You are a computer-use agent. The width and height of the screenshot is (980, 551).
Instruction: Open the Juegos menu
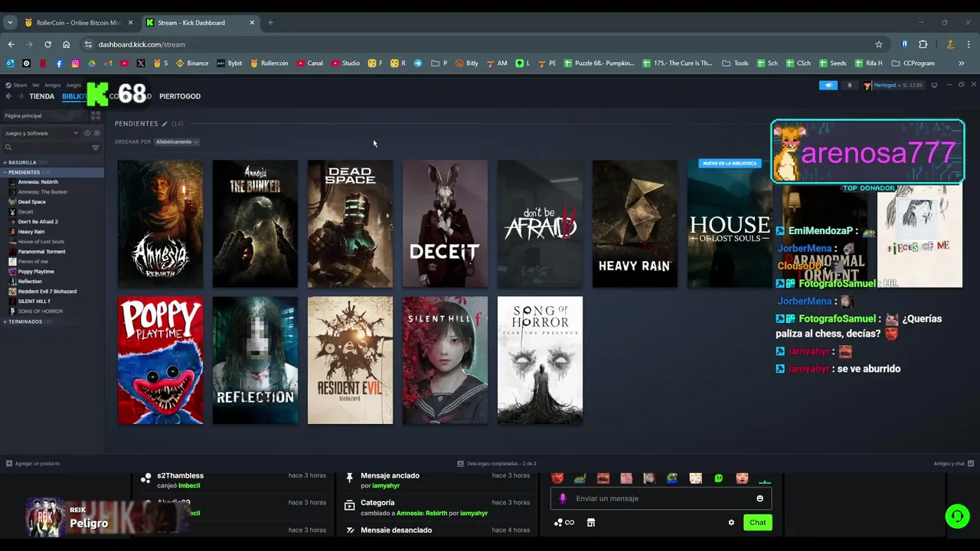click(73, 86)
